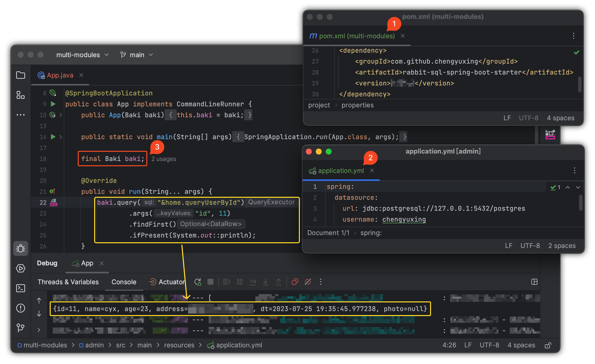
Task: Open the Debug tool window from the sidebar
Action: coord(21,248)
